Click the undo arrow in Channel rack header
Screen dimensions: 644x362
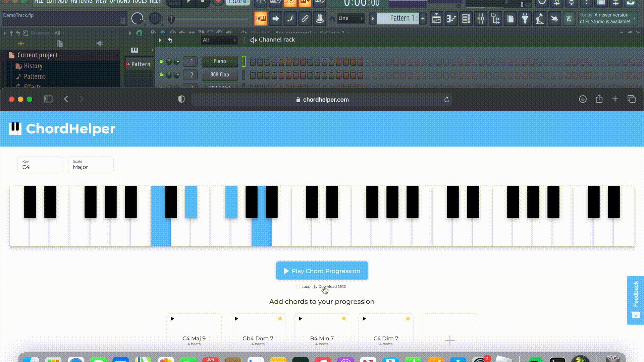[x=170, y=40]
